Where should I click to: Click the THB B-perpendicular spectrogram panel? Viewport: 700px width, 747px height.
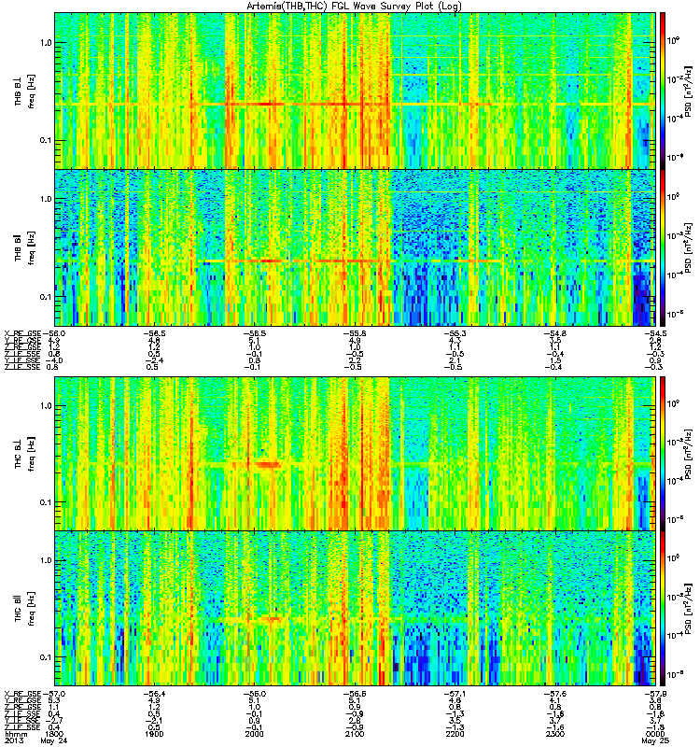coord(356,91)
